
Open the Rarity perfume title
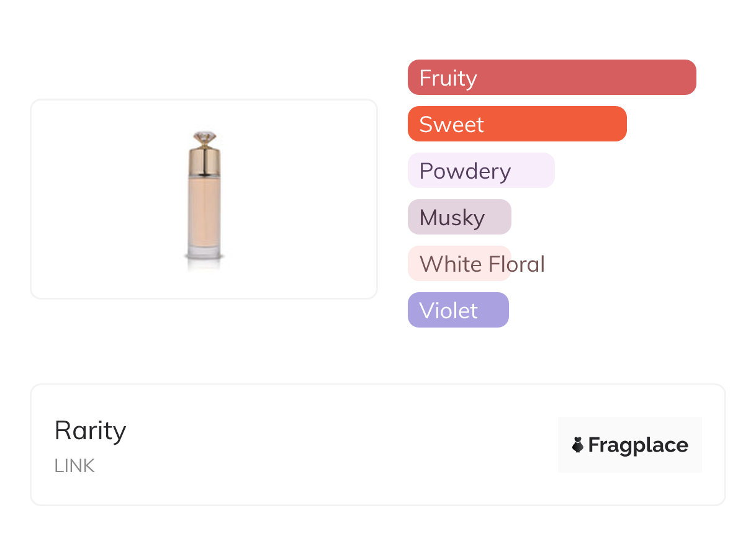click(90, 431)
